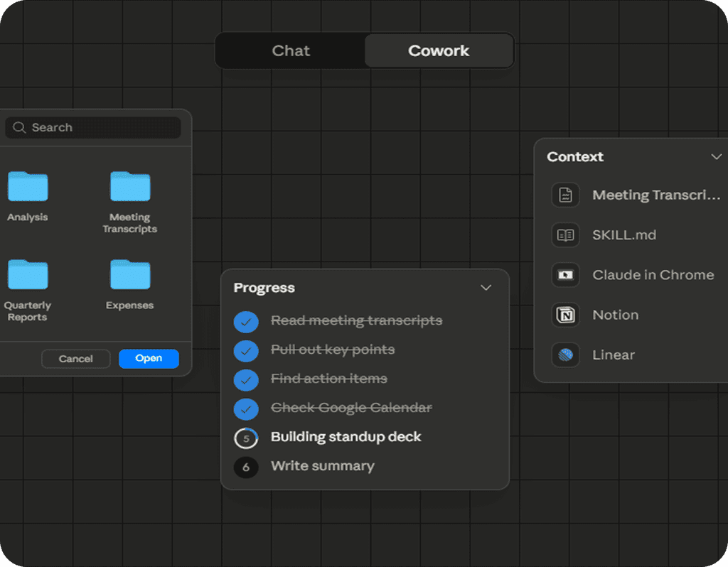The height and width of the screenshot is (567, 728).
Task: Select the Cowork tab
Action: [x=439, y=51]
